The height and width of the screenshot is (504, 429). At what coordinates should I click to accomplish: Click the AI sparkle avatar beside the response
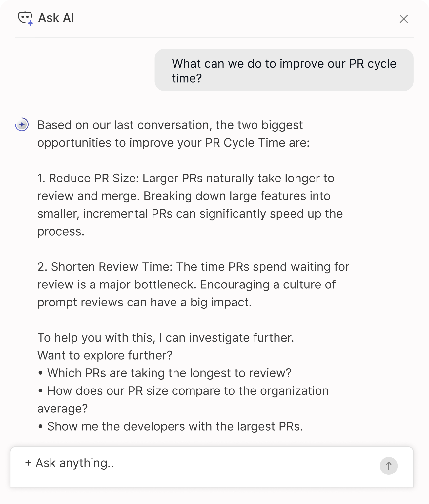click(22, 125)
